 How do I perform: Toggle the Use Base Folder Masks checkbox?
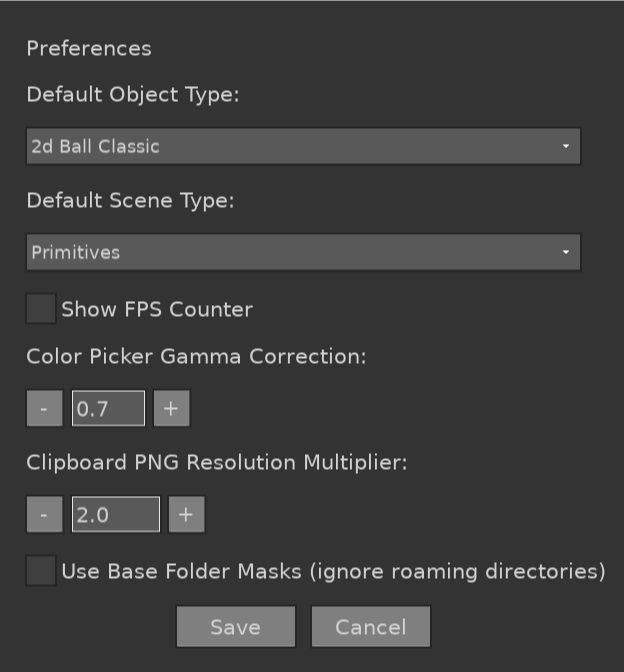click(41, 571)
